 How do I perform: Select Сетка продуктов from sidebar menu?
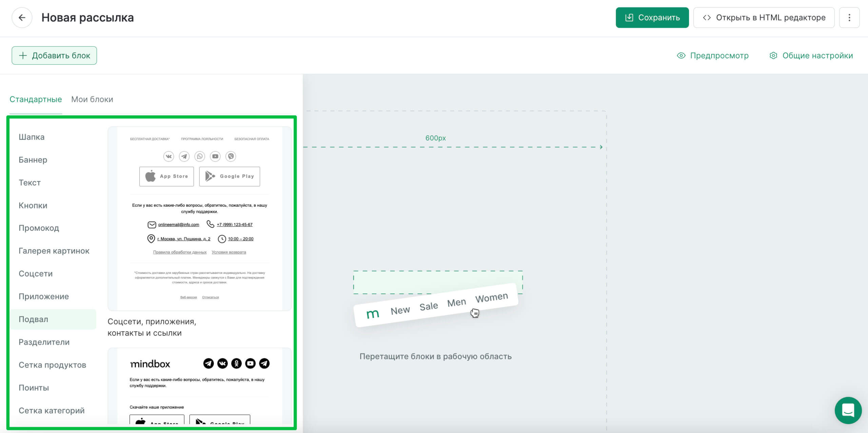pyautogui.click(x=52, y=364)
